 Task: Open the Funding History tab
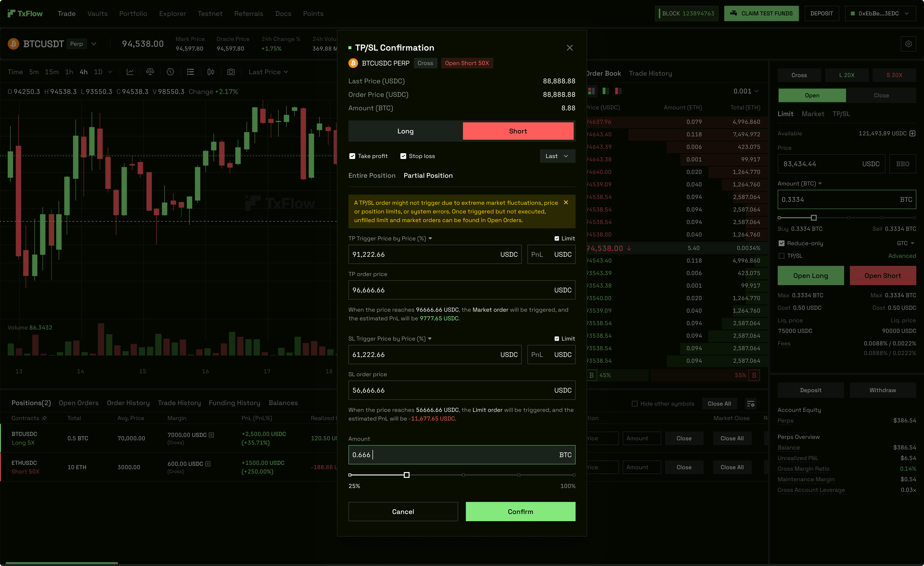click(x=234, y=403)
